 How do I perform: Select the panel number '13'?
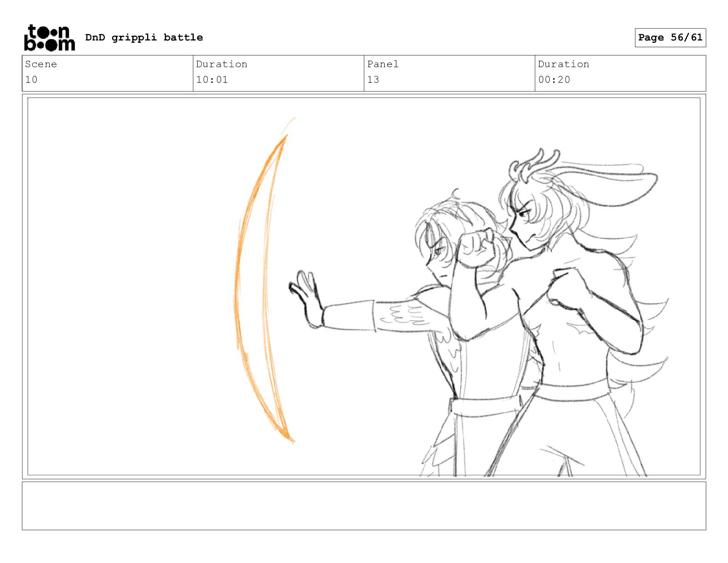[373, 80]
